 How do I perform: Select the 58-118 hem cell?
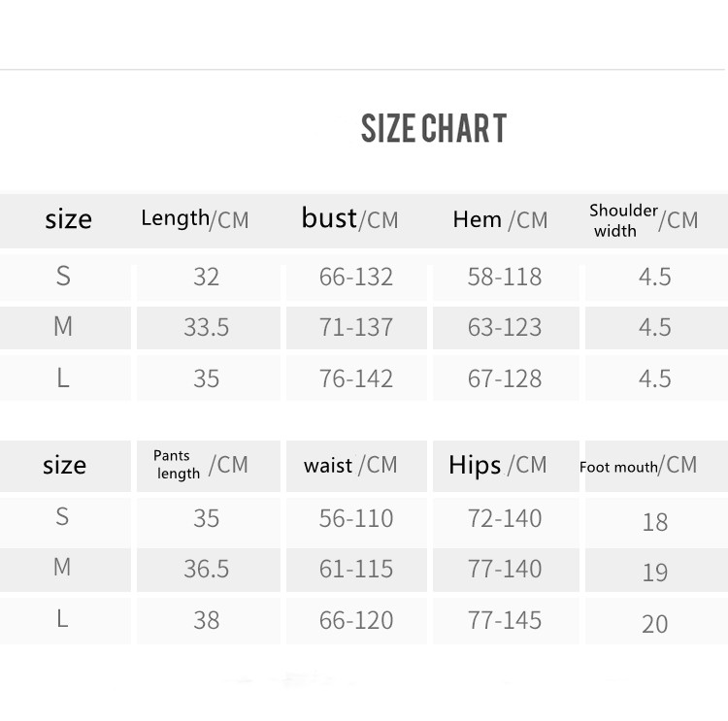click(x=505, y=278)
